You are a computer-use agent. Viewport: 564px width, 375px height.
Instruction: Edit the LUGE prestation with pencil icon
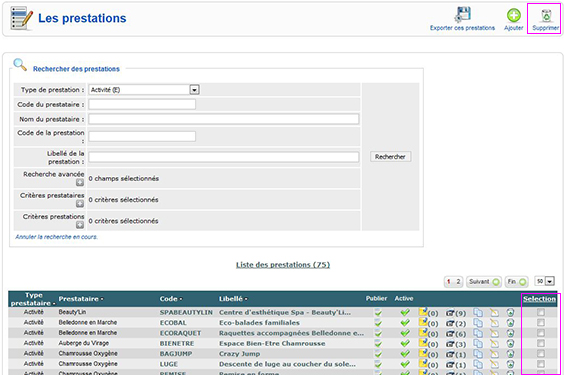point(495,365)
